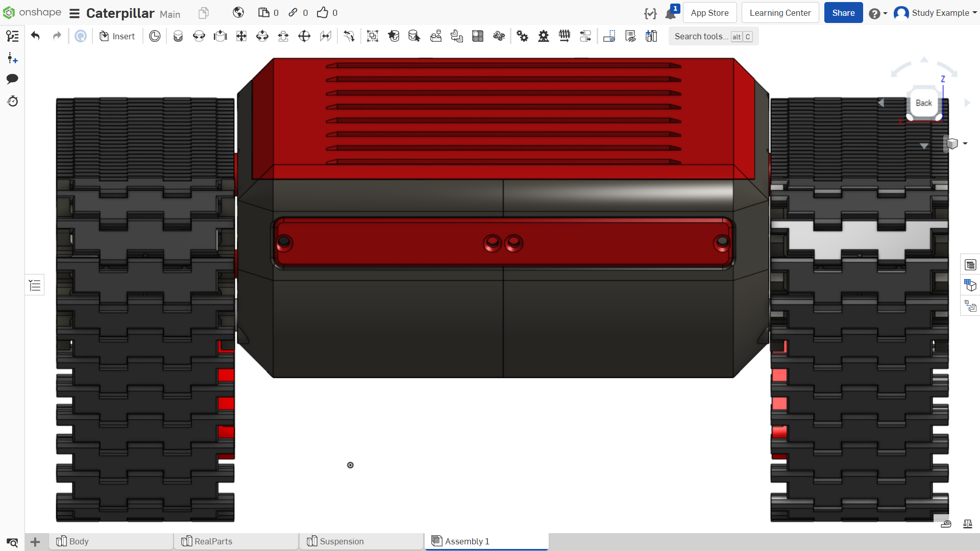This screenshot has width=980, height=551.
Task: Click the blue Share button
Action: (843, 13)
